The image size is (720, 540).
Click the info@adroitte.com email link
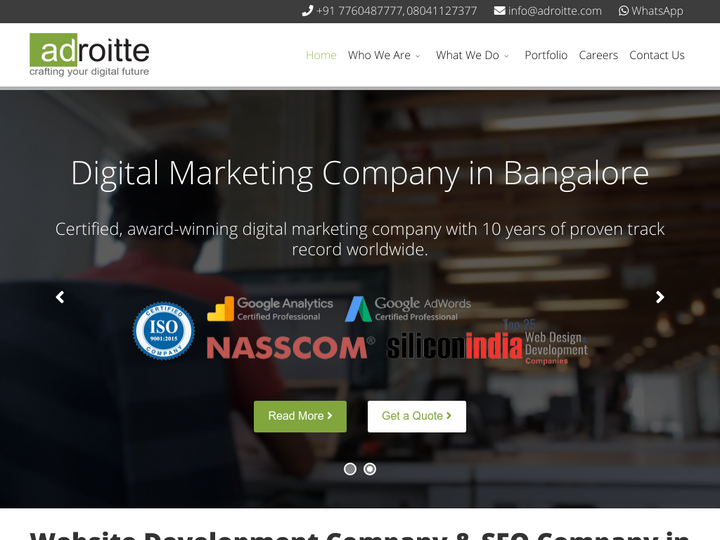pos(555,11)
